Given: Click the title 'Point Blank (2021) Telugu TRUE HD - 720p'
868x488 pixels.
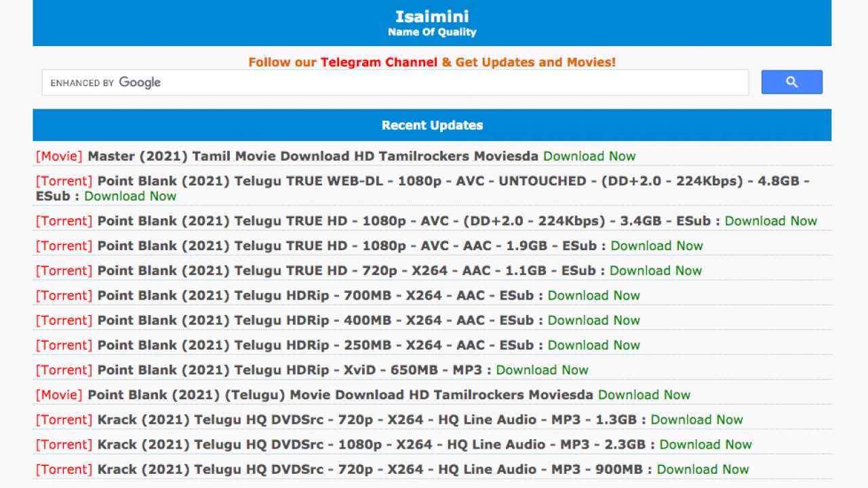Looking at the screenshot, I should click(248, 270).
